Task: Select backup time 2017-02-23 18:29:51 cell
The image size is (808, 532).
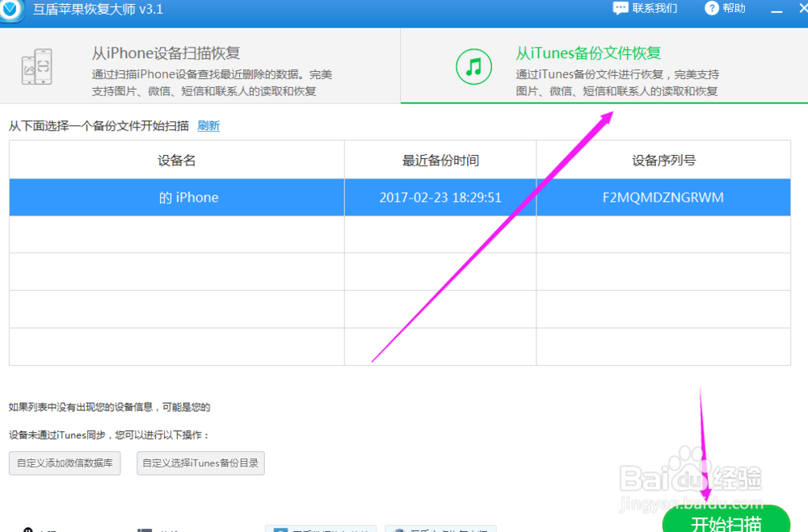Action: [440, 197]
